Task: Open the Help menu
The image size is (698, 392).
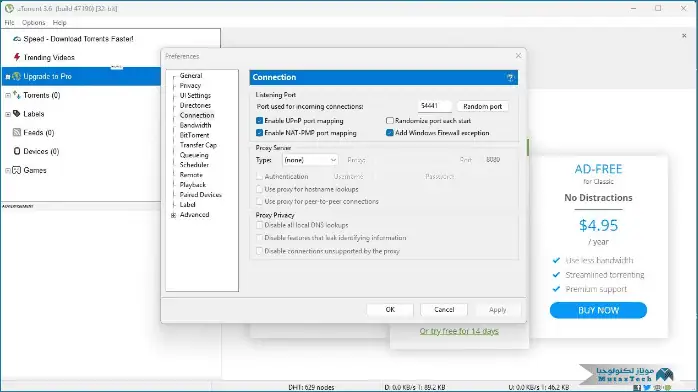Action: coord(59,22)
